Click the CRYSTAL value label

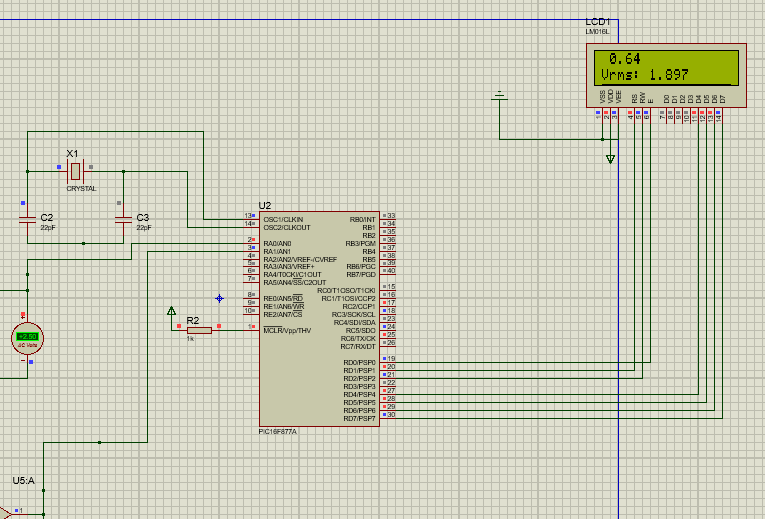tap(81, 189)
